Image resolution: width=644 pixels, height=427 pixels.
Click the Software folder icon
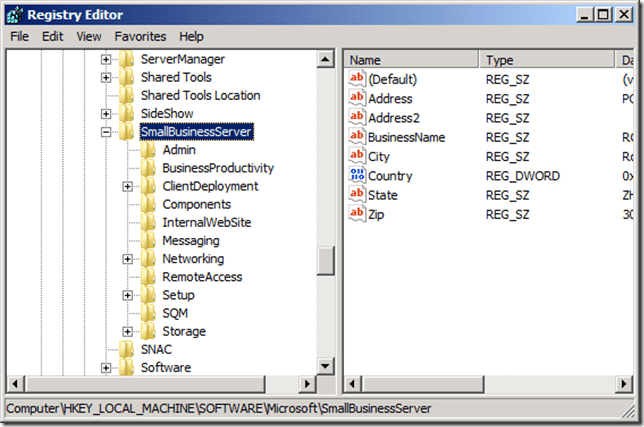pos(126,367)
